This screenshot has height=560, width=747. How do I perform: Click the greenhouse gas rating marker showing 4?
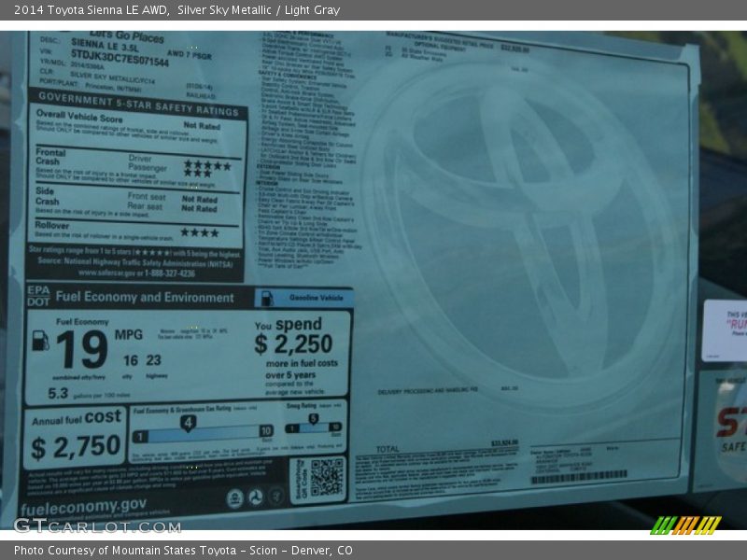(189, 423)
